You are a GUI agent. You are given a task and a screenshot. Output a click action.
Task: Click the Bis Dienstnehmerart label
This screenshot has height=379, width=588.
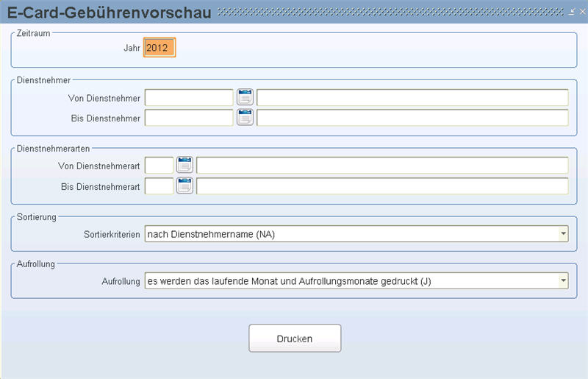click(101, 187)
